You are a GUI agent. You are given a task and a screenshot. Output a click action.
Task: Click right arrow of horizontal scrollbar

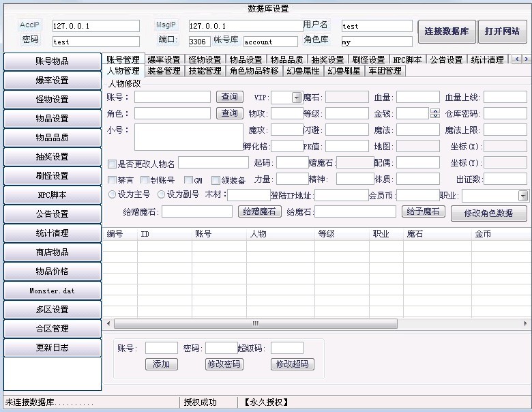(x=527, y=323)
